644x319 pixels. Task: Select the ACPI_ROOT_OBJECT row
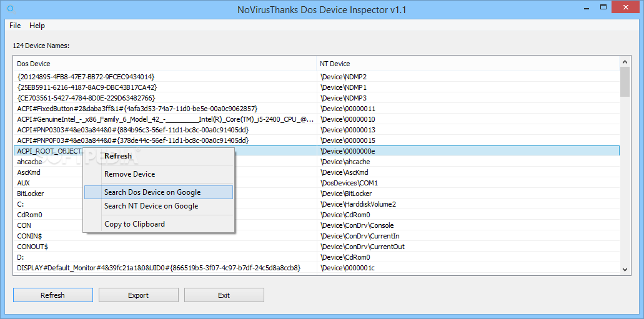pyautogui.click(x=316, y=151)
